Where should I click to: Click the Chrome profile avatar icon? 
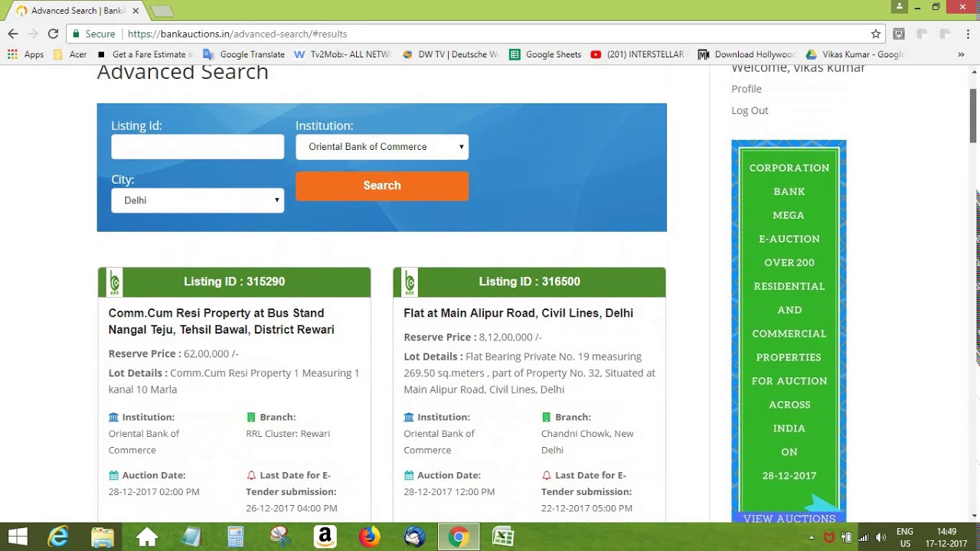[x=900, y=7]
